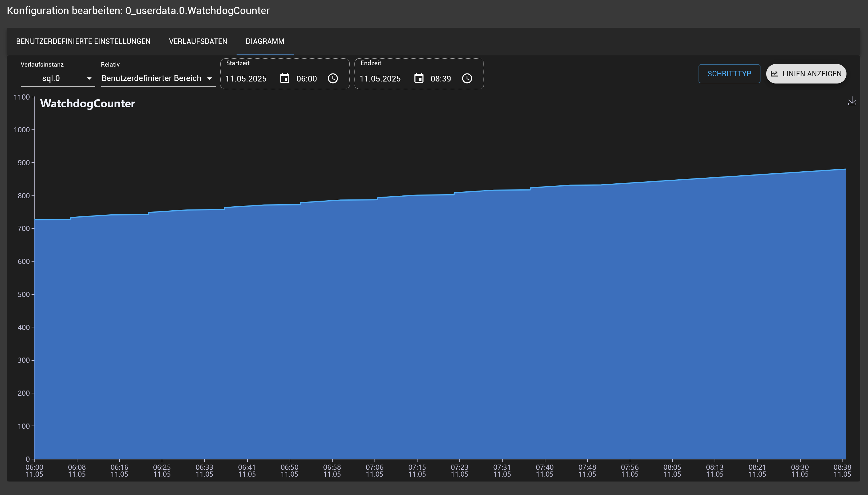Click the chart download icon

(x=852, y=101)
